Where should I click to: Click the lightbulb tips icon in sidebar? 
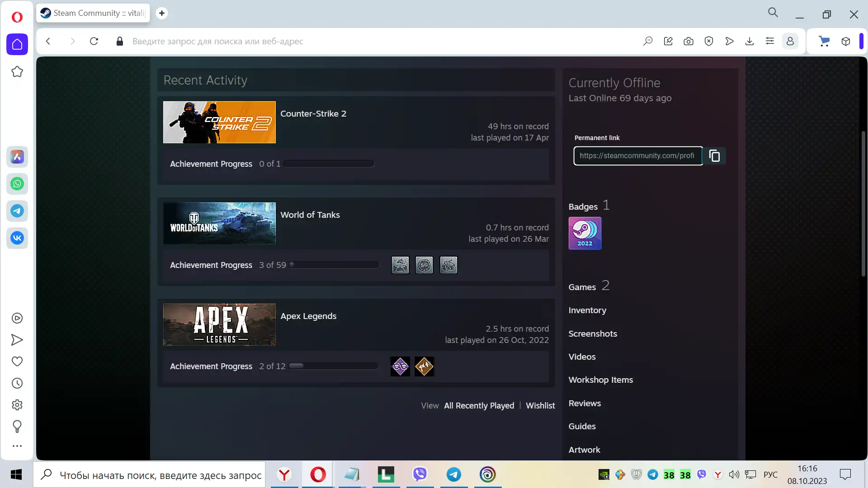[x=17, y=426]
